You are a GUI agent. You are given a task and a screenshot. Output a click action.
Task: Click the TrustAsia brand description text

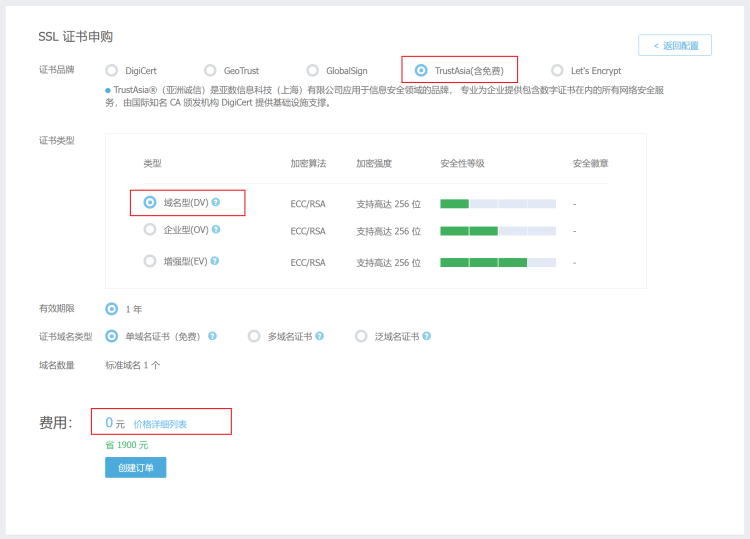pos(384,96)
